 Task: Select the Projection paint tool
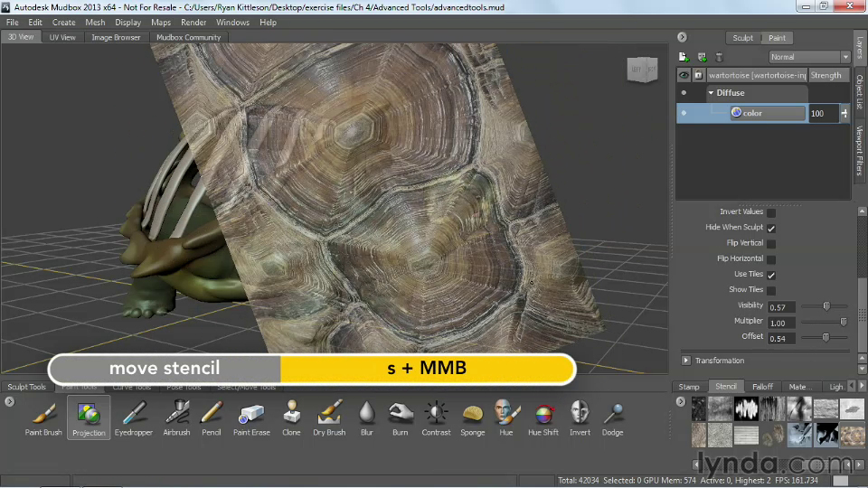point(89,416)
